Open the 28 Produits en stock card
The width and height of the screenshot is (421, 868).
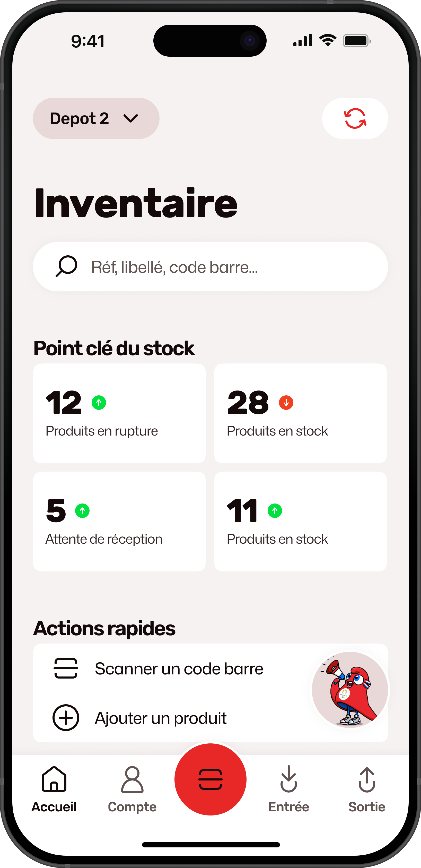click(x=300, y=413)
